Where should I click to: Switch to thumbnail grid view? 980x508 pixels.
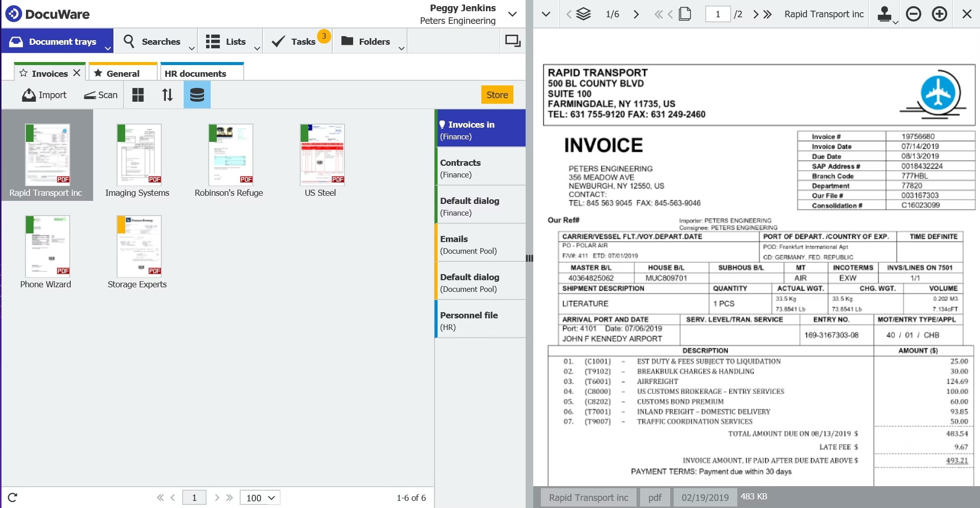tap(138, 95)
